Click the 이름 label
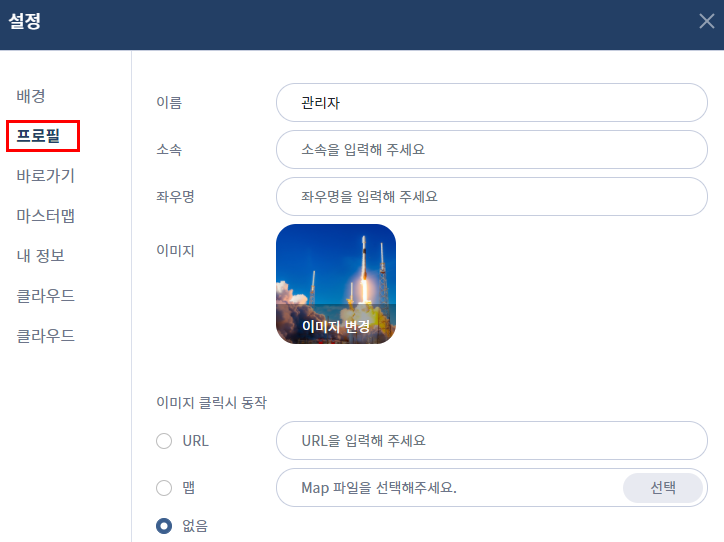Screen dimensions: 724x542 169,102
